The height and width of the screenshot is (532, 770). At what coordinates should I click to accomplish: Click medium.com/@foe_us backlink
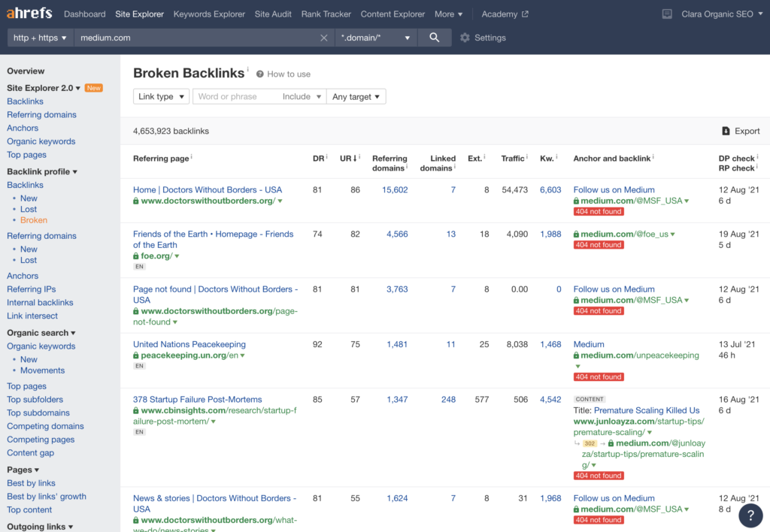coord(624,234)
